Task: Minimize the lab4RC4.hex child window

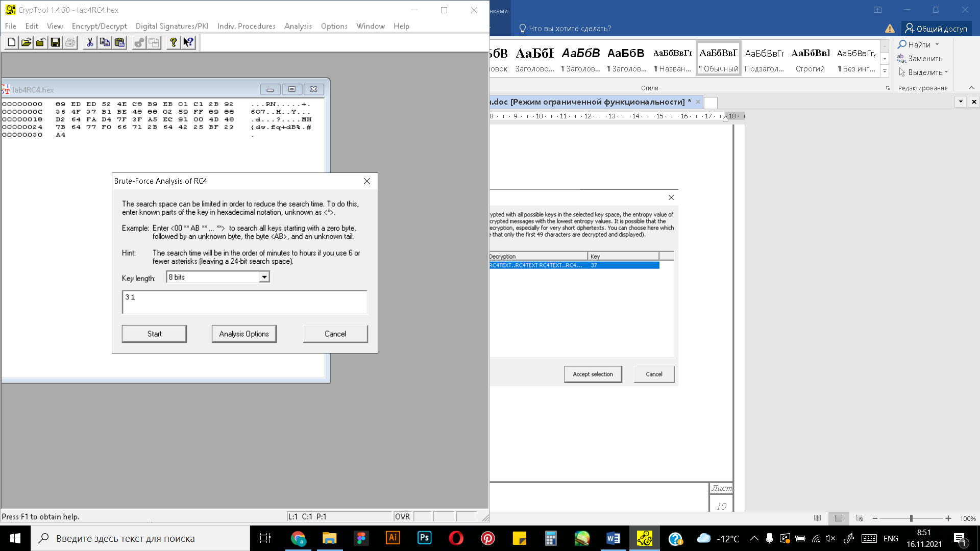Action: 270,89
